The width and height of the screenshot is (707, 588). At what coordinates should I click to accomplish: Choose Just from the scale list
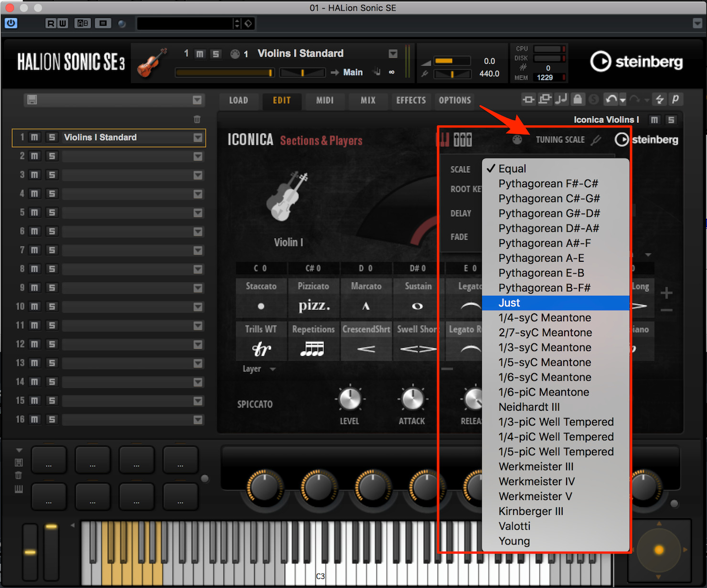tap(556, 303)
